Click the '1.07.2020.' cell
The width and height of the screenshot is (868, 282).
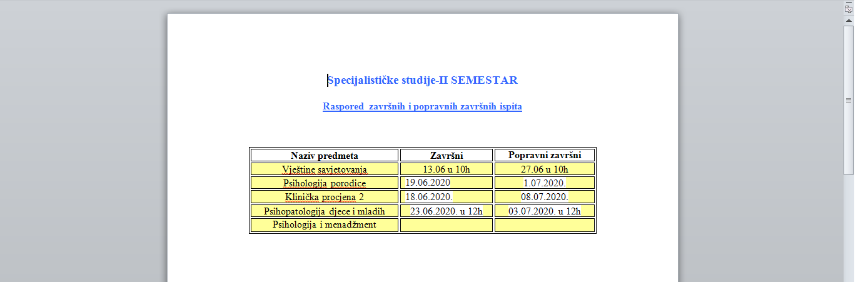pyautogui.click(x=545, y=183)
